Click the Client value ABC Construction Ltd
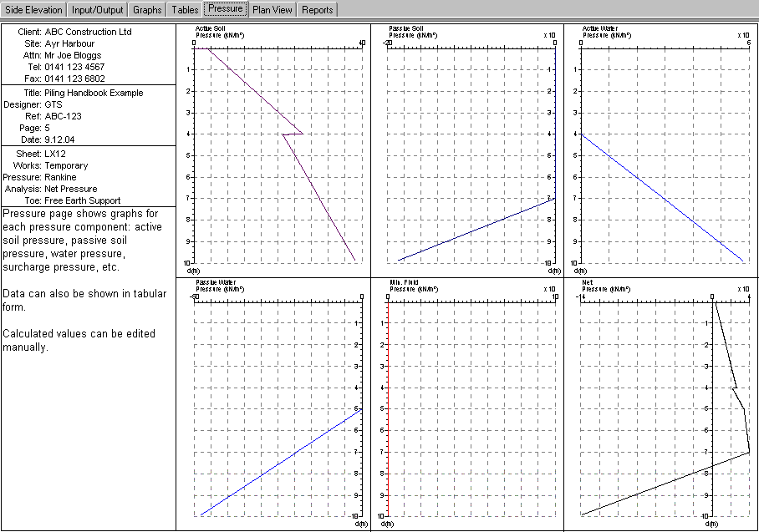Image resolution: width=759 pixels, height=532 pixels. click(88, 32)
